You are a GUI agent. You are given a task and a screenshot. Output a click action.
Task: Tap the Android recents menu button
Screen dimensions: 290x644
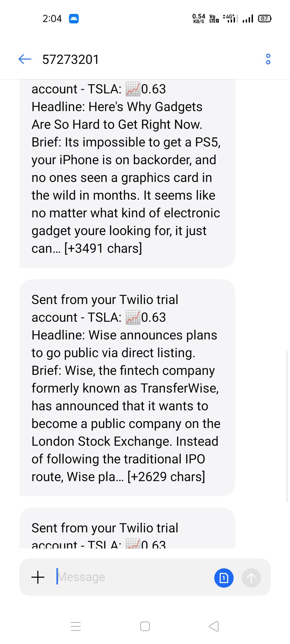click(76, 626)
